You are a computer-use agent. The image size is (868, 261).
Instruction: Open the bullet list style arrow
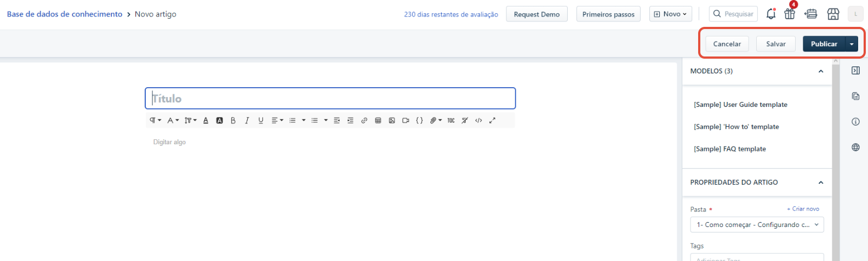325,121
